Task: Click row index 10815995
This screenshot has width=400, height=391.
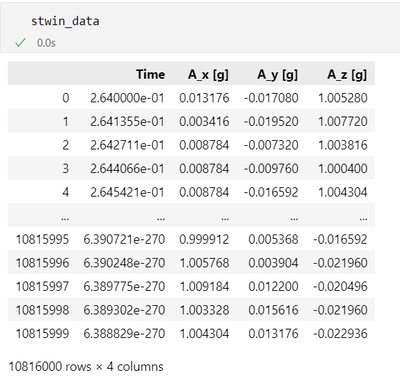Action: click(x=43, y=239)
